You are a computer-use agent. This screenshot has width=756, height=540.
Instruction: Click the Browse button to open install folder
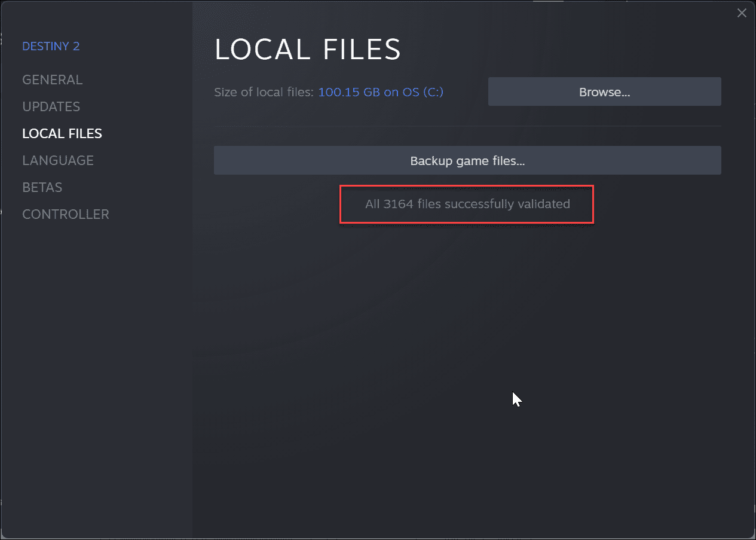pos(604,91)
